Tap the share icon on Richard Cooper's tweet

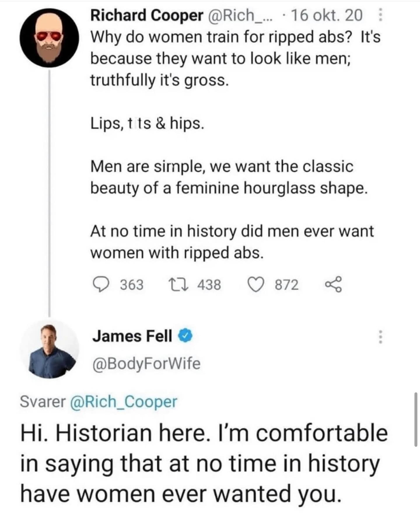coord(333,284)
